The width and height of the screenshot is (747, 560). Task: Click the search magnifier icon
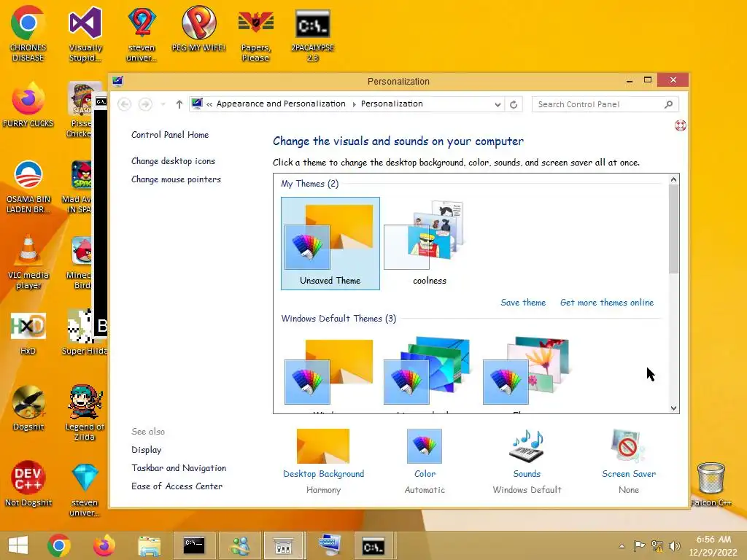pyautogui.click(x=669, y=104)
